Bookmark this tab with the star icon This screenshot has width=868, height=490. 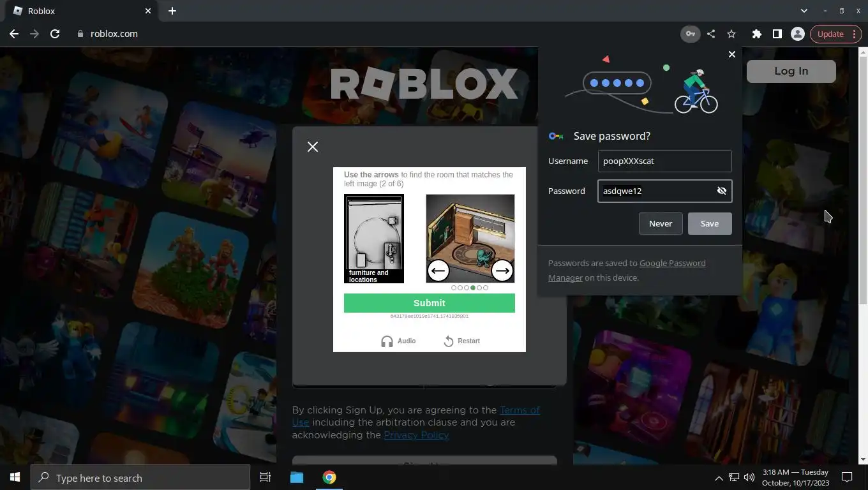click(x=731, y=34)
